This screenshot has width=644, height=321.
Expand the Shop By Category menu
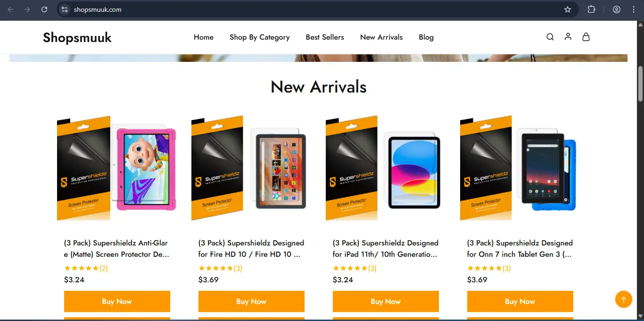(x=260, y=37)
